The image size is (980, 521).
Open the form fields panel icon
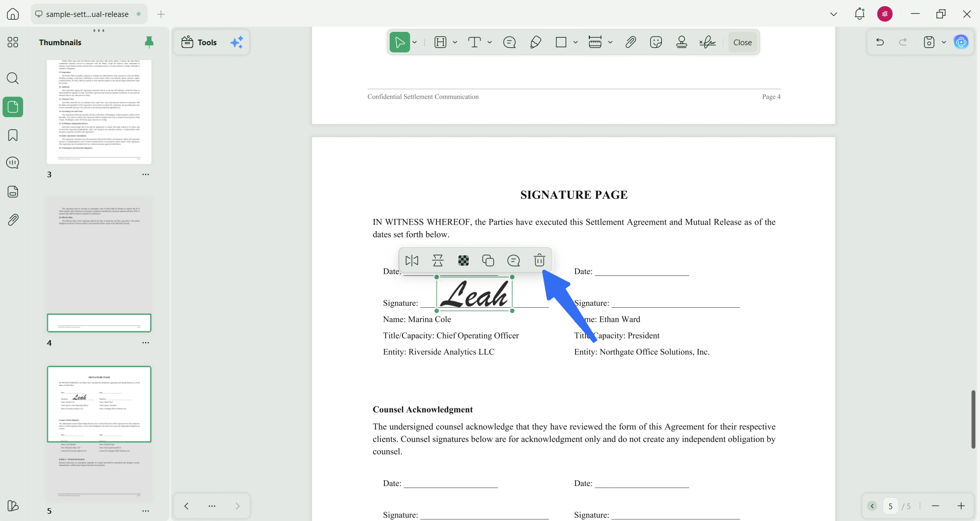click(x=13, y=192)
